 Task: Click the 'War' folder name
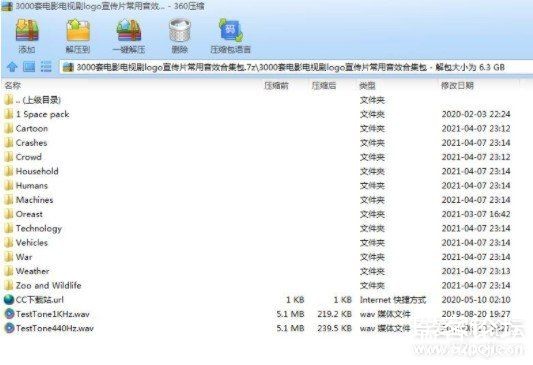tap(24, 257)
